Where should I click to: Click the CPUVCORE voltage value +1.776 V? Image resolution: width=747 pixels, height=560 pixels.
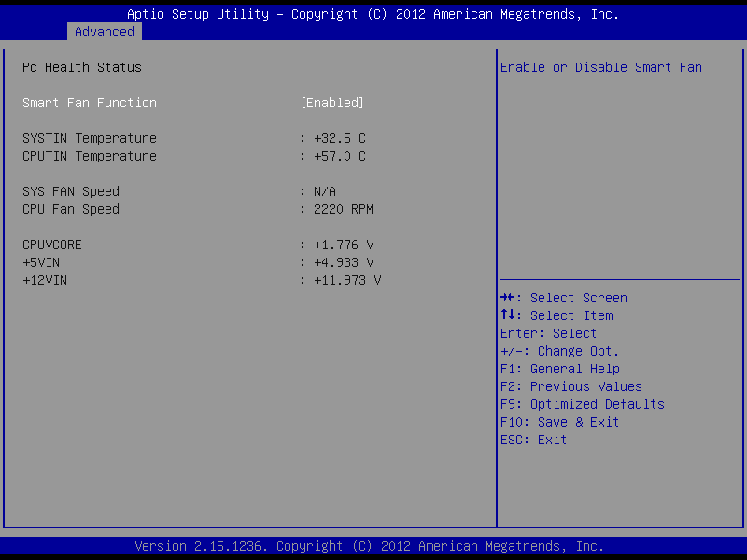pos(343,245)
